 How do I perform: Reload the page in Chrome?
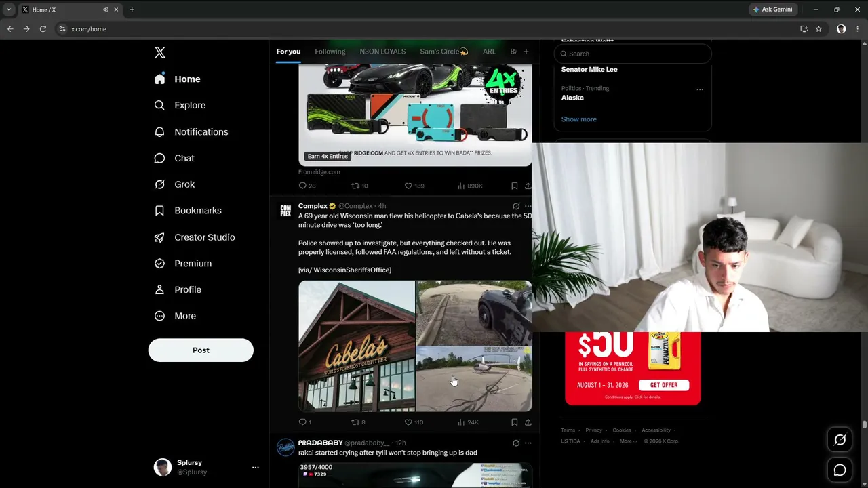pyautogui.click(x=43, y=29)
